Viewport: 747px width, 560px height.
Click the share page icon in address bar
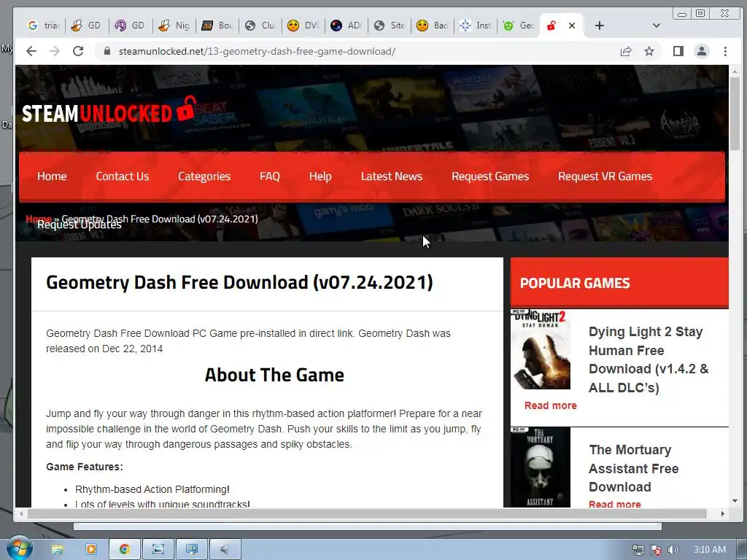coord(626,51)
